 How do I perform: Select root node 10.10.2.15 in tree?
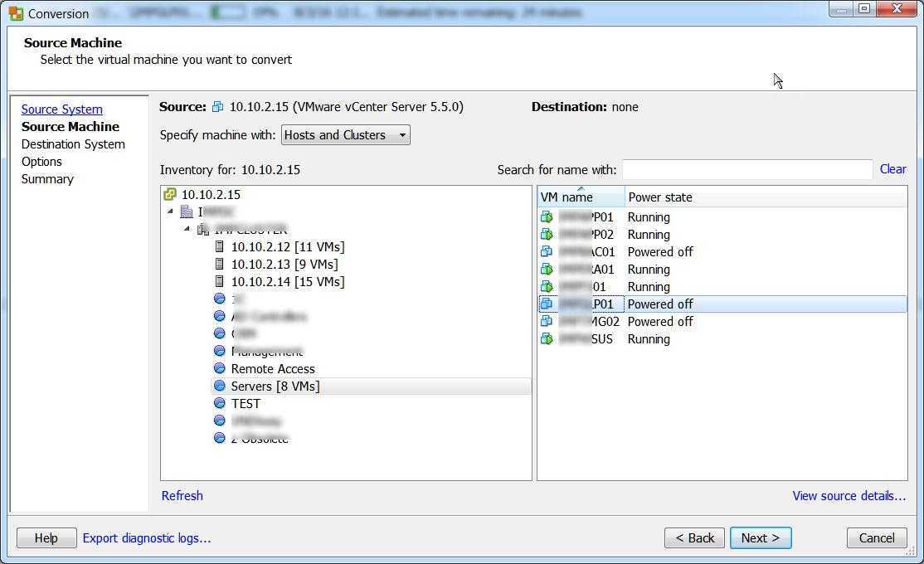[x=211, y=194]
